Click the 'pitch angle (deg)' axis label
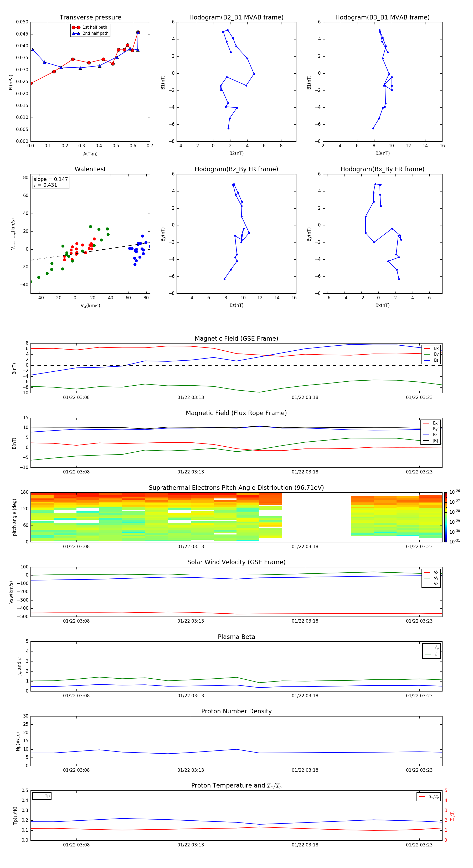The image size is (473, 868). click(x=14, y=517)
